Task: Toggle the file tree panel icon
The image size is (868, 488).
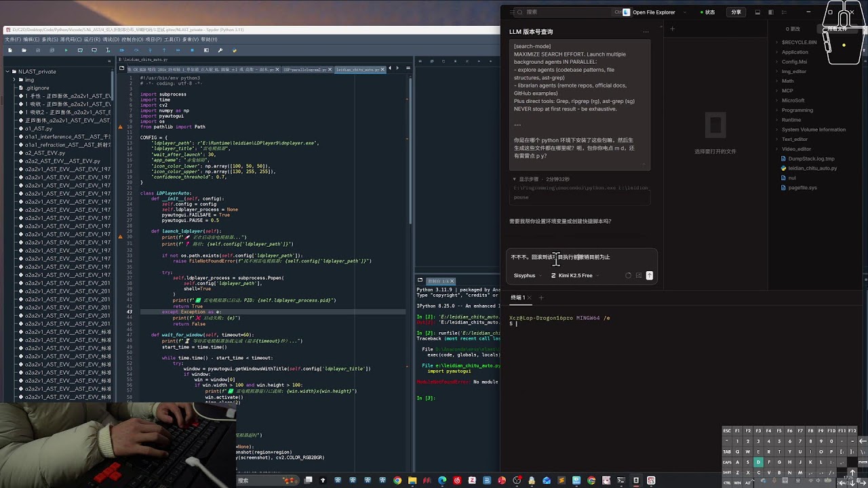Action: (785, 12)
